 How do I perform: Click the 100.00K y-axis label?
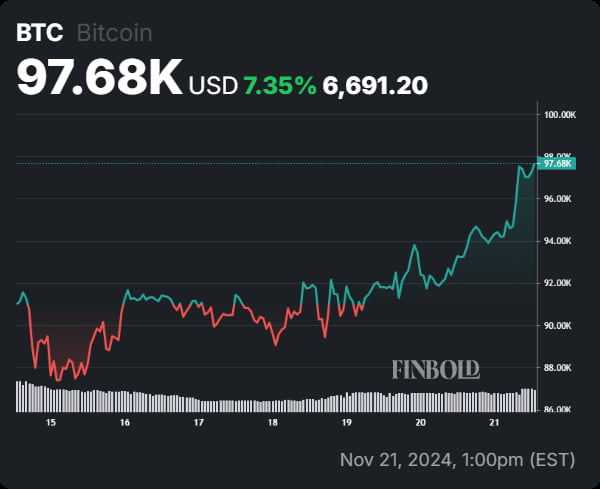pos(559,115)
